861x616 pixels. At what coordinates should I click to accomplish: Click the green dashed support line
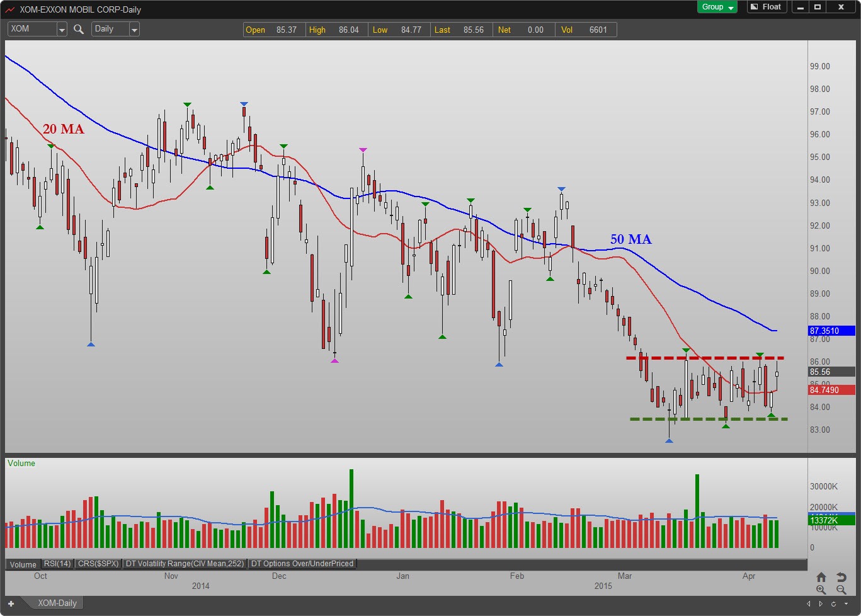[709, 419]
